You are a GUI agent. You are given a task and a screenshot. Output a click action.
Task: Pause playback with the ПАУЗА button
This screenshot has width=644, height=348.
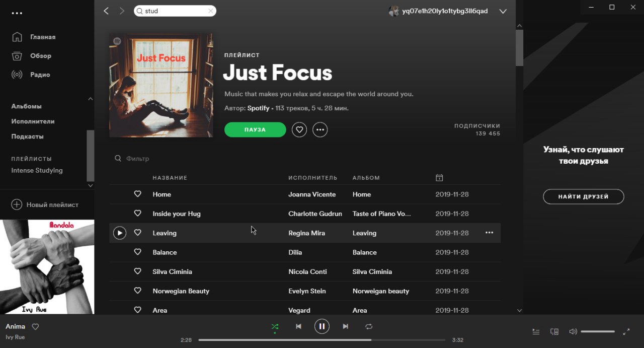click(x=255, y=130)
